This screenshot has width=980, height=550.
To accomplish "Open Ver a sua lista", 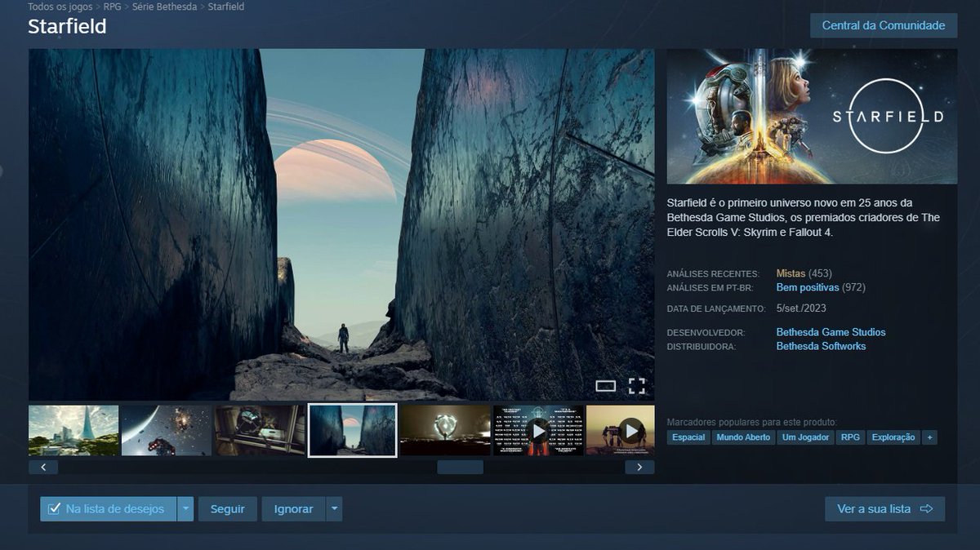I will pyautogui.click(x=884, y=508).
